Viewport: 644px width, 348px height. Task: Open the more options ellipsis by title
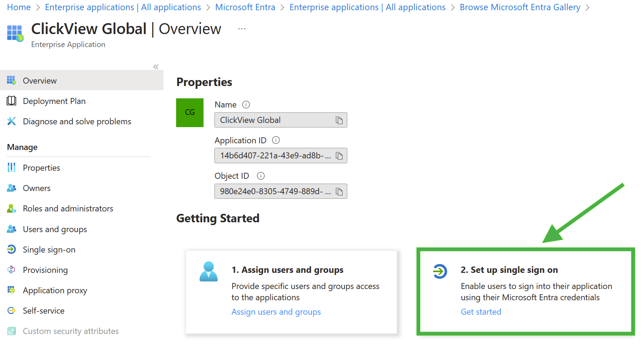[241, 29]
